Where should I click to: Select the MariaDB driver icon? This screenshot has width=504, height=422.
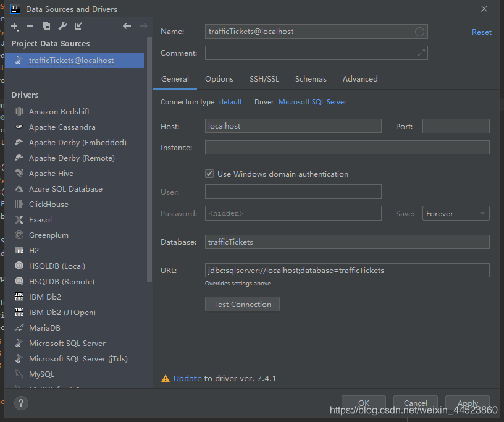[19, 327]
